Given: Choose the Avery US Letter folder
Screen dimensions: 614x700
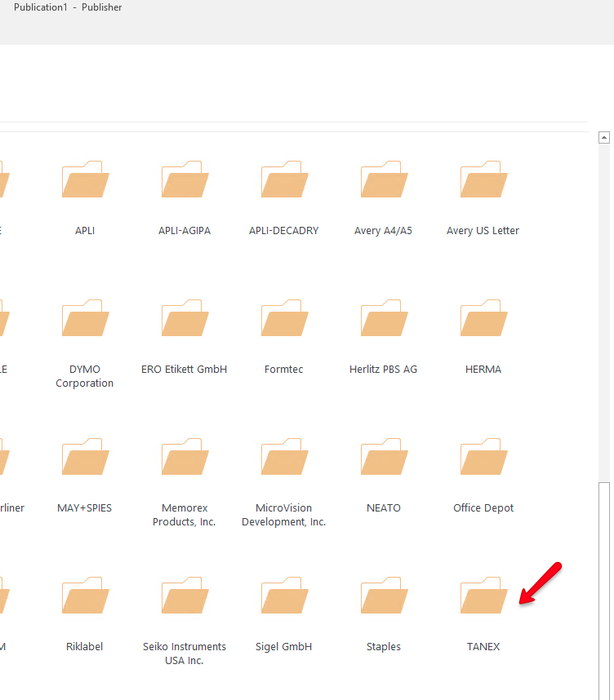Looking at the screenshot, I should 483,180.
